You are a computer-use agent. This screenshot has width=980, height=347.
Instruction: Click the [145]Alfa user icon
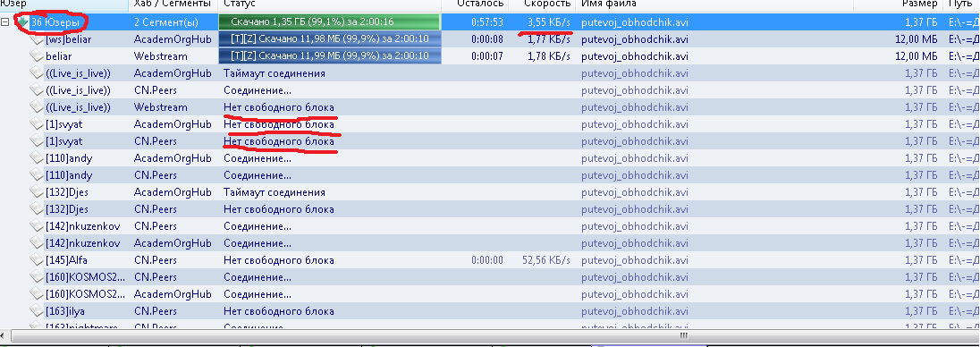(38, 260)
